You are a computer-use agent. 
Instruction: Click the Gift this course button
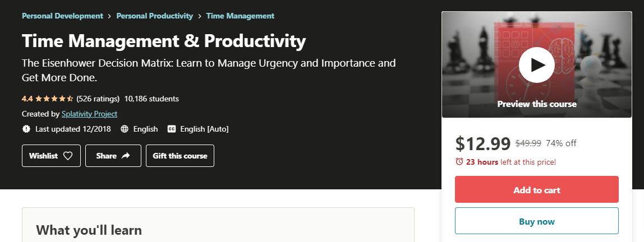tap(180, 156)
